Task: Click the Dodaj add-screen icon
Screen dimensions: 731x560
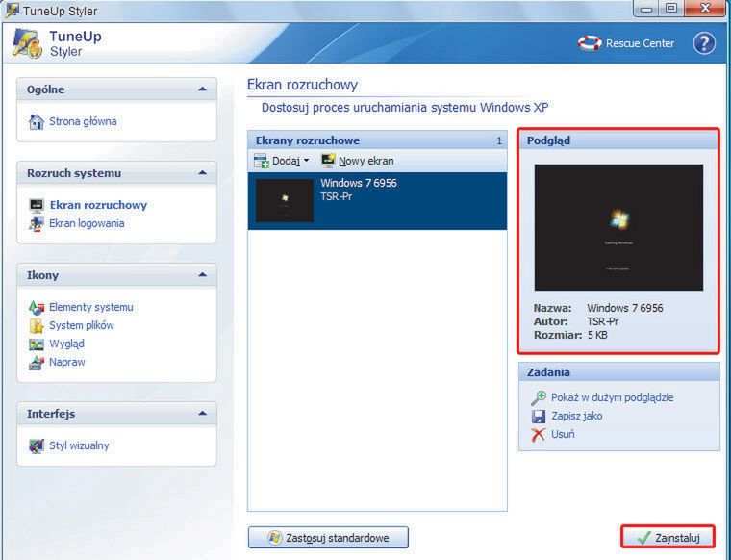Action: (261, 161)
